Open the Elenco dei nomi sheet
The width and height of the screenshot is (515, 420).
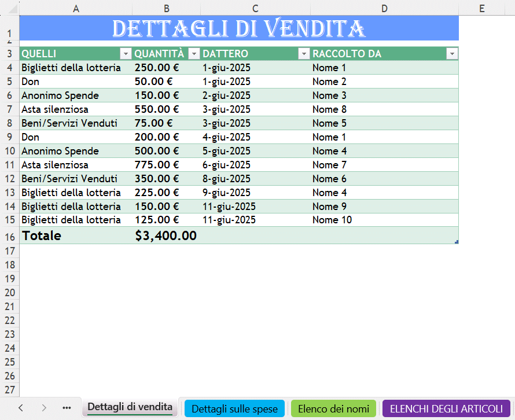coord(334,408)
